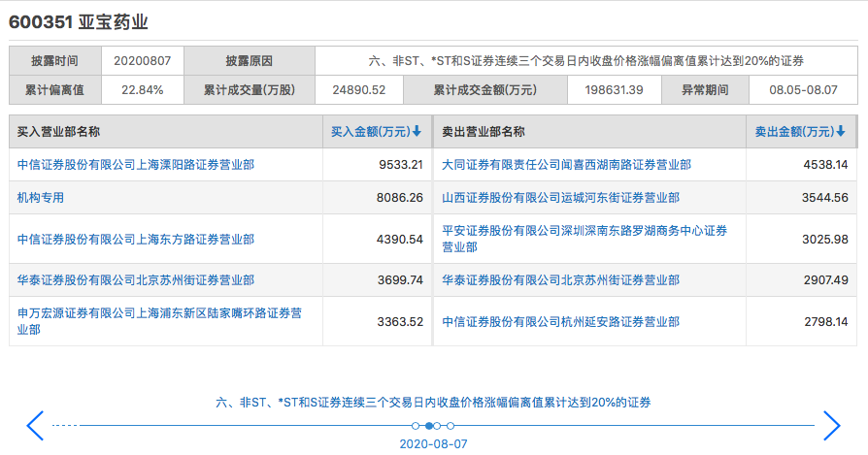Open 申万宏源上海浦东新区陆家嘴环路 link
The width and height of the screenshot is (868, 455).
tap(159, 321)
